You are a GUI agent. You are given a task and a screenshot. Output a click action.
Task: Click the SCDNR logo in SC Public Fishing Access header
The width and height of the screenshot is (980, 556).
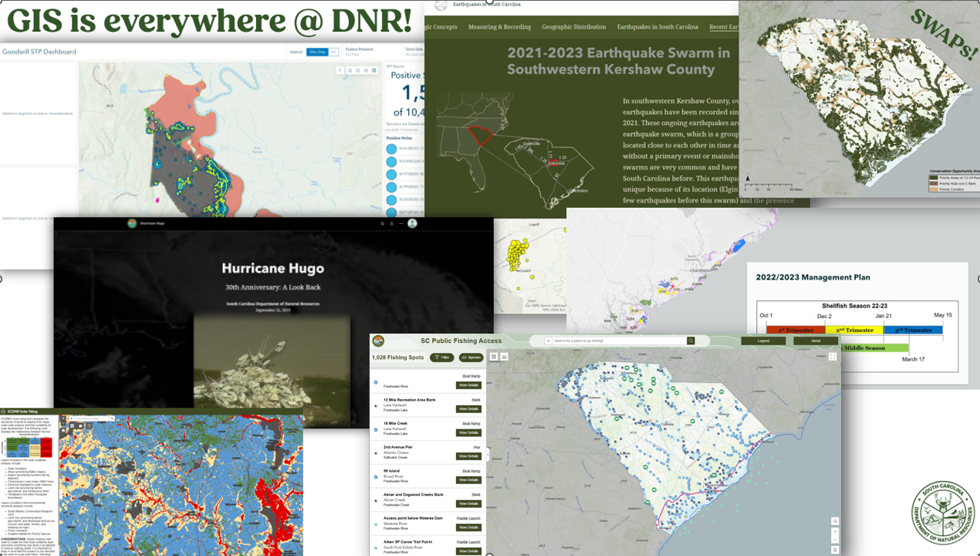pos(380,340)
